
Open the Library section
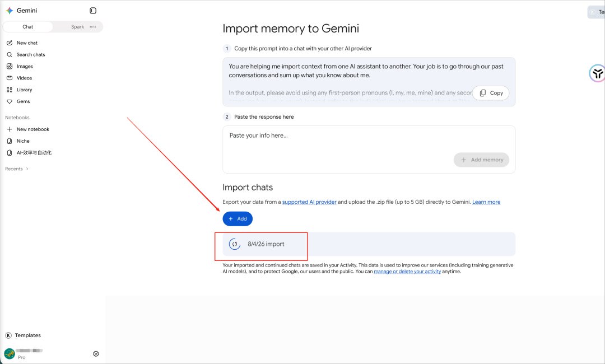(24, 90)
